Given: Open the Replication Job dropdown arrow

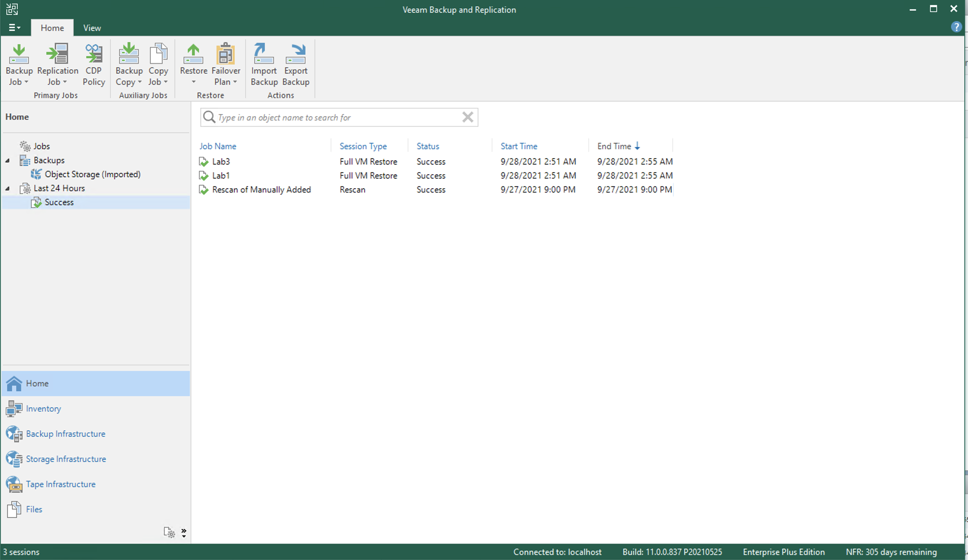Looking at the screenshot, I should [65, 82].
